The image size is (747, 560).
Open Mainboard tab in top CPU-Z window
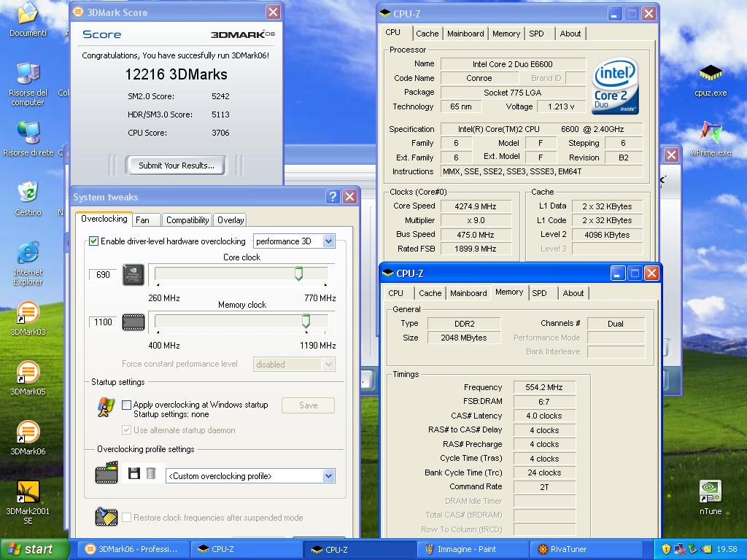point(465,34)
